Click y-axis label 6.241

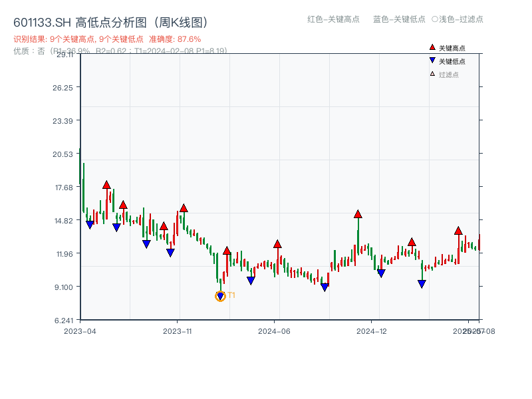pos(64,321)
